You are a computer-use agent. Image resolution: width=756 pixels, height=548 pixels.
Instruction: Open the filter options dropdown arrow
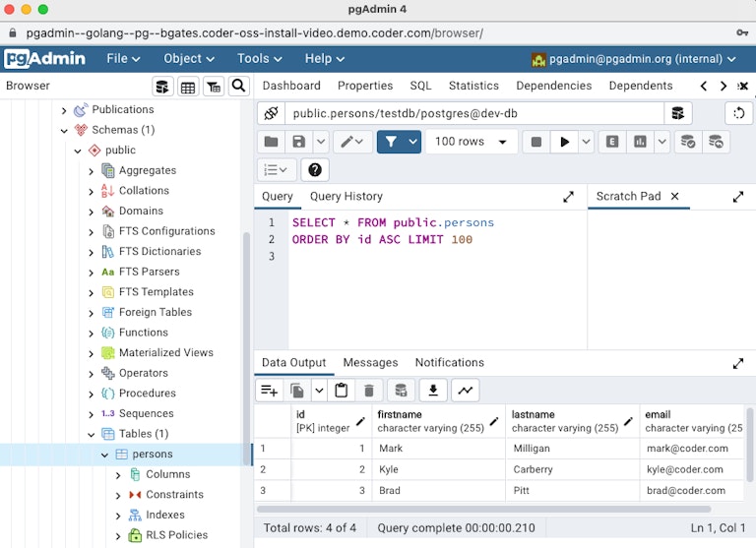pos(413,142)
